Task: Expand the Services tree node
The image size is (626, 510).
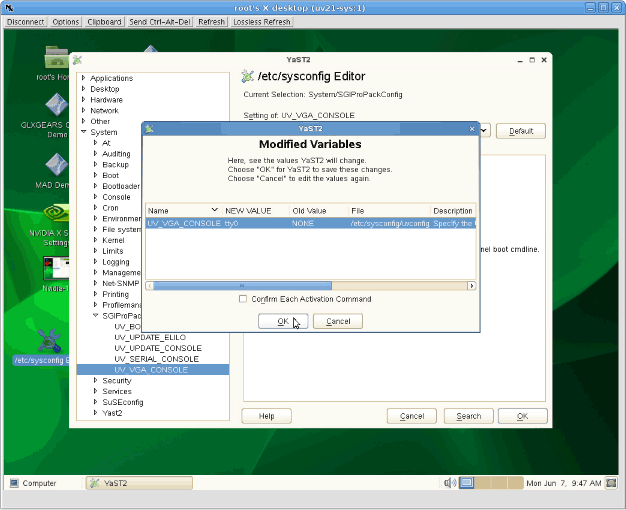Action: (95, 391)
